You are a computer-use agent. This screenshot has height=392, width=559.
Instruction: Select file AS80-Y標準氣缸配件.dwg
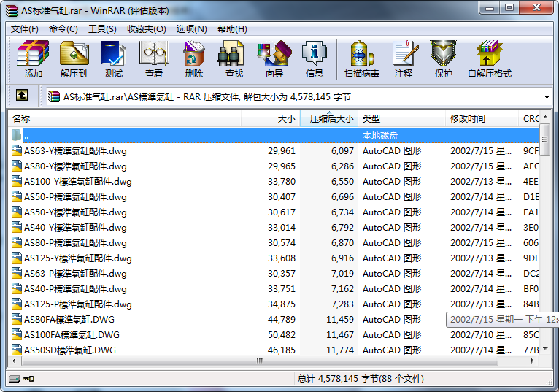click(x=75, y=166)
